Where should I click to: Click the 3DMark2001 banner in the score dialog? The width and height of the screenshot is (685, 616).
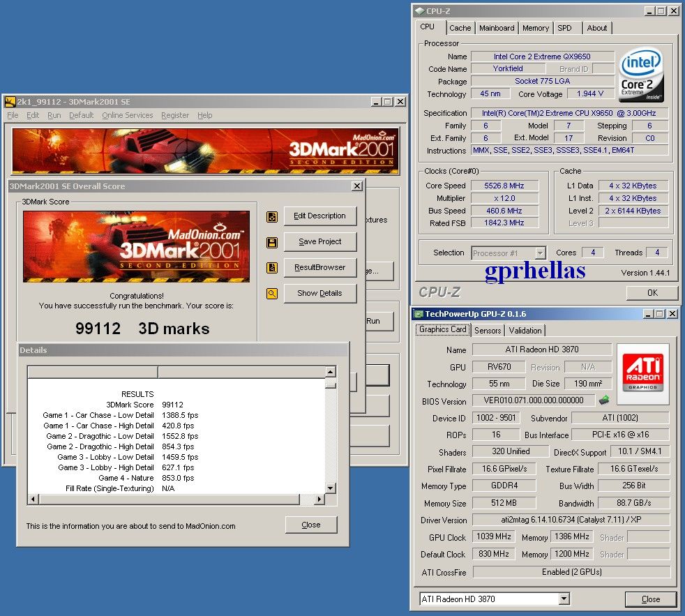click(x=136, y=246)
